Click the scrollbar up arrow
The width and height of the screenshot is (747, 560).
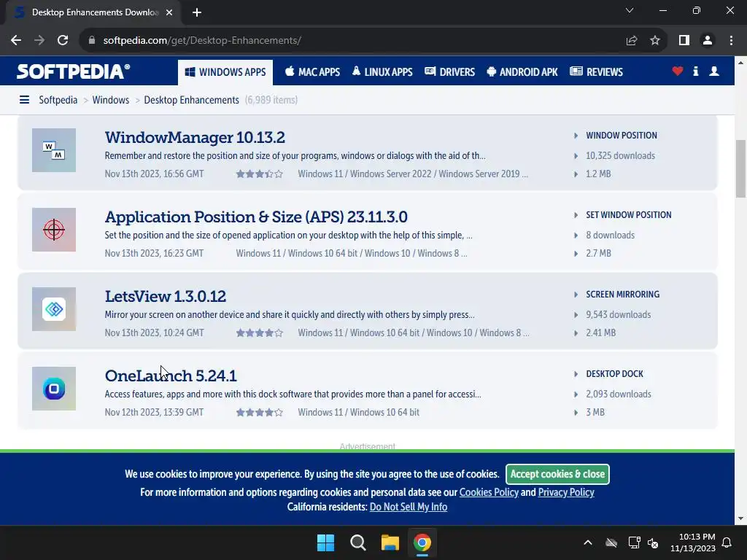[x=741, y=63]
